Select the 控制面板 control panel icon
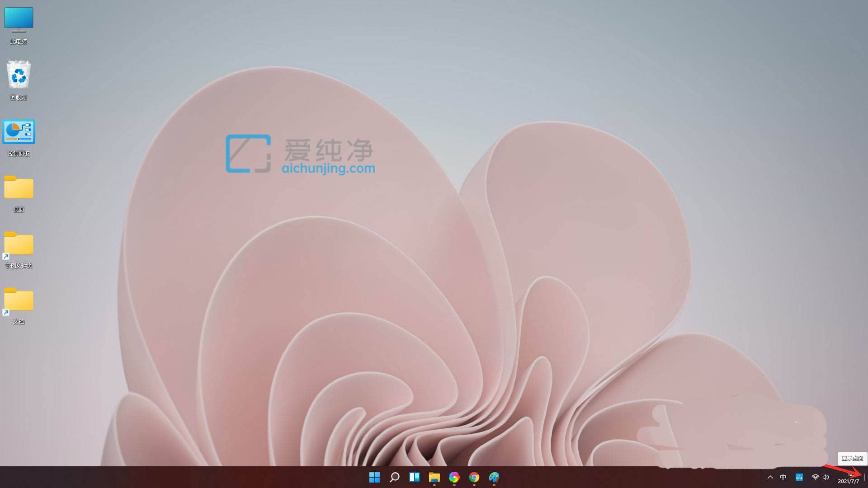Viewport: 868px width, 488px height. (x=19, y=138)
